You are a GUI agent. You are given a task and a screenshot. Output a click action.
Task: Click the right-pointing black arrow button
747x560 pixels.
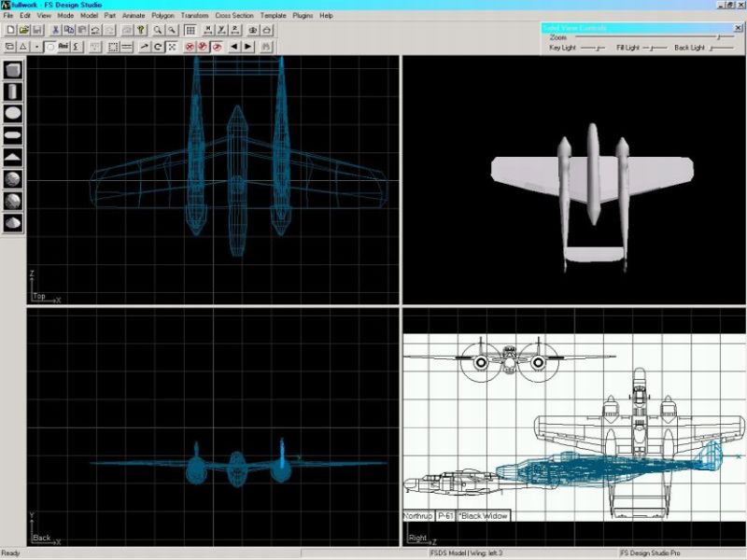[248, 46]
